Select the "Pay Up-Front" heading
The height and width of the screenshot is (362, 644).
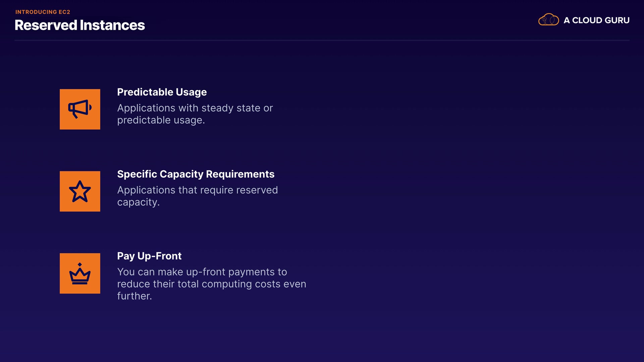click(x=149, y=256)
